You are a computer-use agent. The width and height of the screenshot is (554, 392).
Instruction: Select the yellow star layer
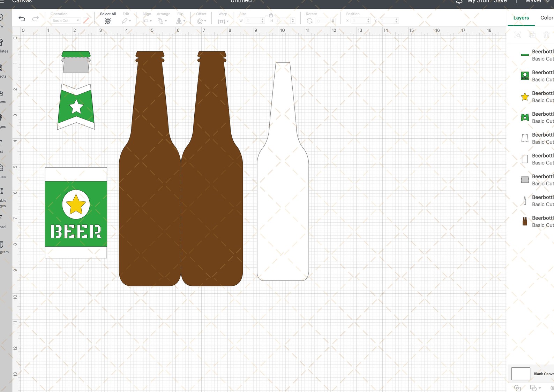[x=531, y=97]
